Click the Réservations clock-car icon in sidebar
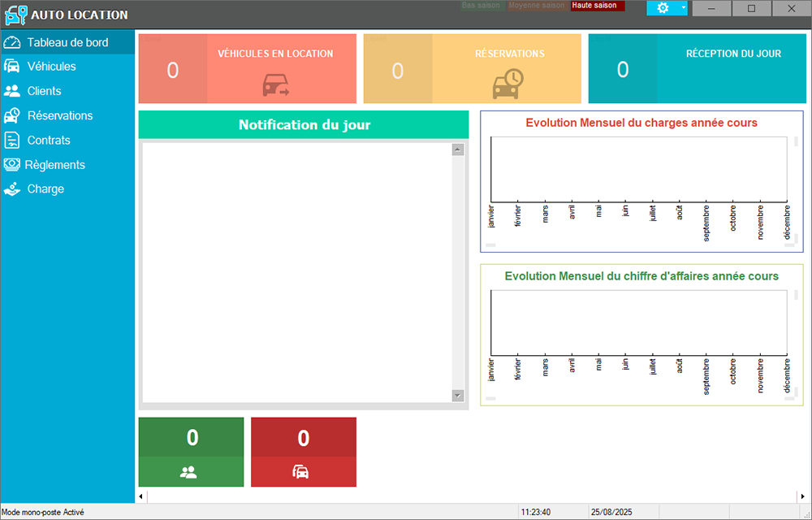Image resolution: width=812 pixels, height=520 pixels. (x=12, y=115)
